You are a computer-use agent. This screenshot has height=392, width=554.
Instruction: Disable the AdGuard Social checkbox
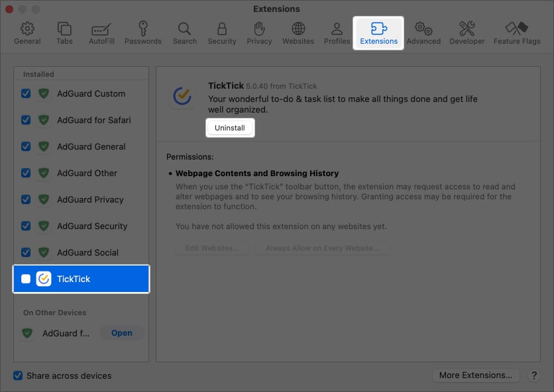(26, 252)
